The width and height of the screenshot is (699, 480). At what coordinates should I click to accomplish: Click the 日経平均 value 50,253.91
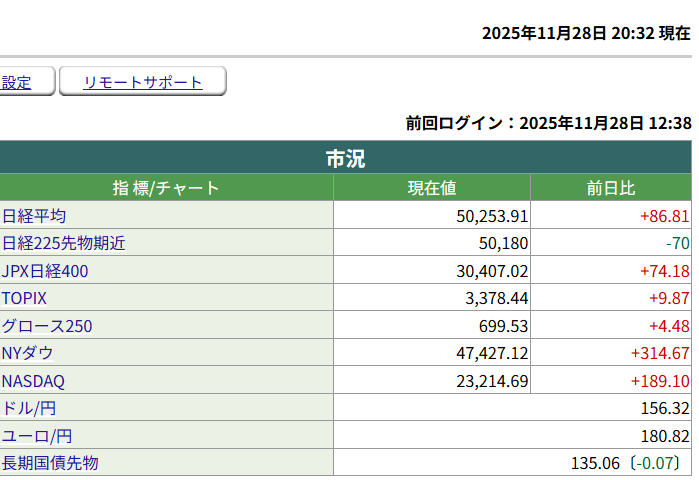pyautogui.click(x=491, y=216)
